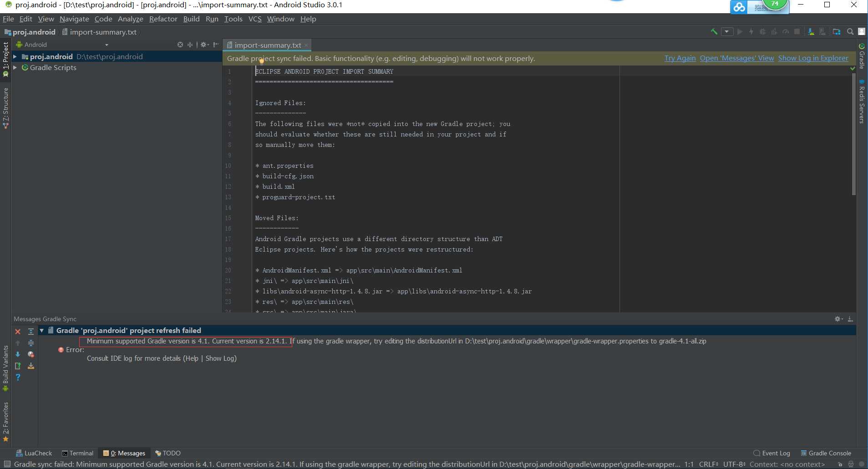Click the blue question mark help icon
The width and height of the screenshot is (868, 469).
[18, 377]
